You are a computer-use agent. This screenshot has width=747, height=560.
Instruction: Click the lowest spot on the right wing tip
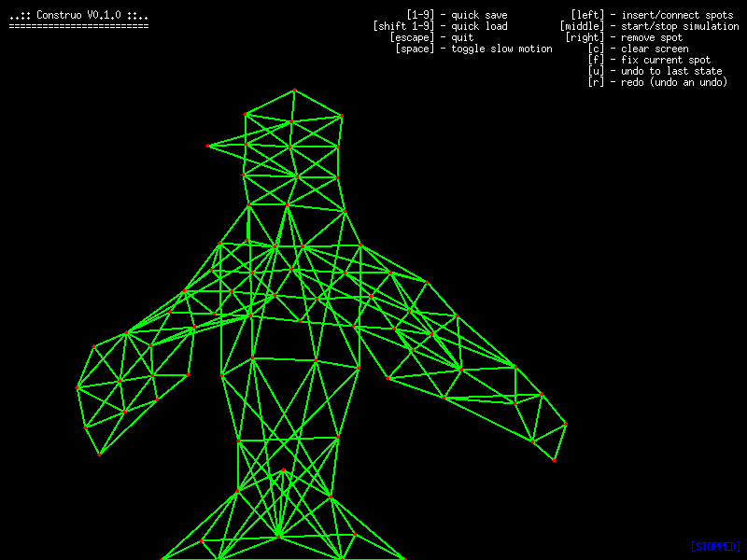click(554, 460)
